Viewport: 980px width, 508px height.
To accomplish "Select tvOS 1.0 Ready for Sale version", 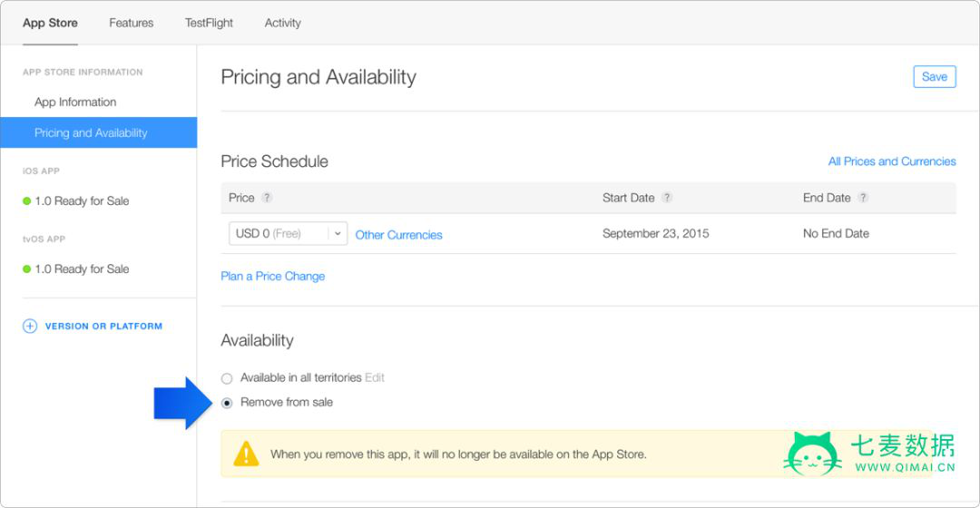I will pyautogui.click(x=82, y=269).
